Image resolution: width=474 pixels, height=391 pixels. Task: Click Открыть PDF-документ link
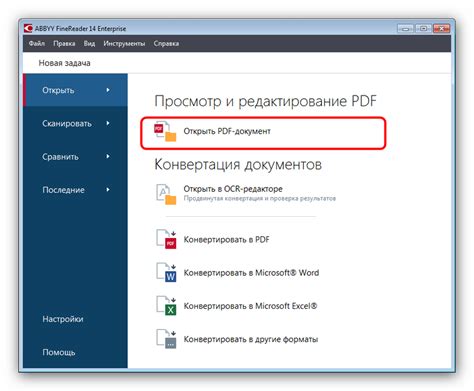[x=227, y=131]
